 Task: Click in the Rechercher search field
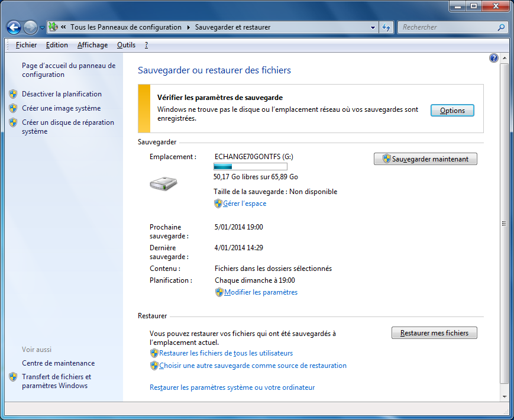pos(447,28)
